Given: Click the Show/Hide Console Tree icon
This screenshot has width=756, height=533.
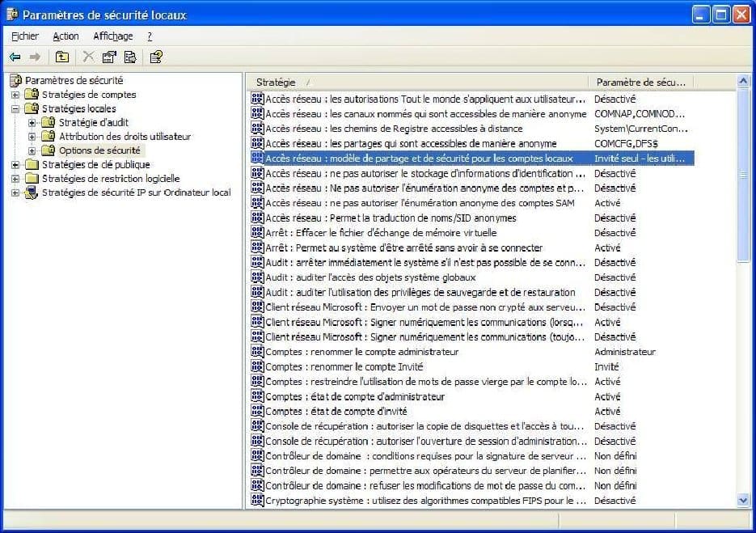Looking at the screenshot, I should coord(62,57).
